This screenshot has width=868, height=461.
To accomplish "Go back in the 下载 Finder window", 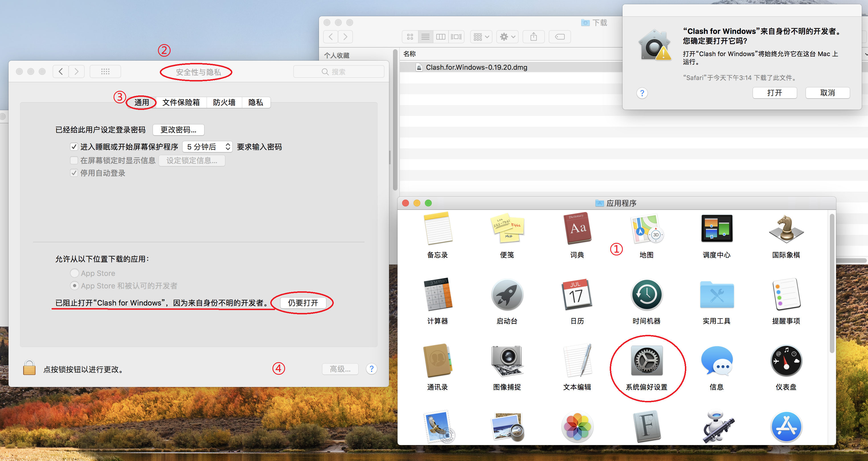I will (x=331, y=36).
